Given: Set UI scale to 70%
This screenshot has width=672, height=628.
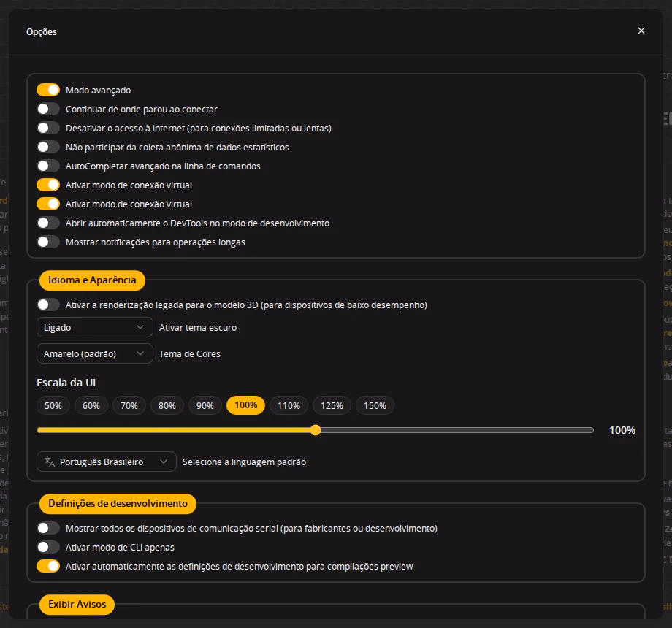Looking at the screenshot, I should pyautogui.click(x=129, y=405).
